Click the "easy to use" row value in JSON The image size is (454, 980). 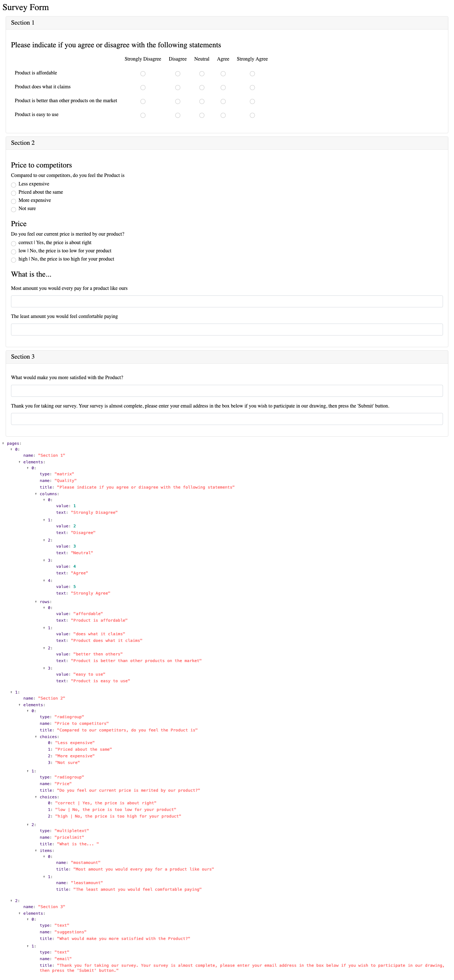coord(89,674)
